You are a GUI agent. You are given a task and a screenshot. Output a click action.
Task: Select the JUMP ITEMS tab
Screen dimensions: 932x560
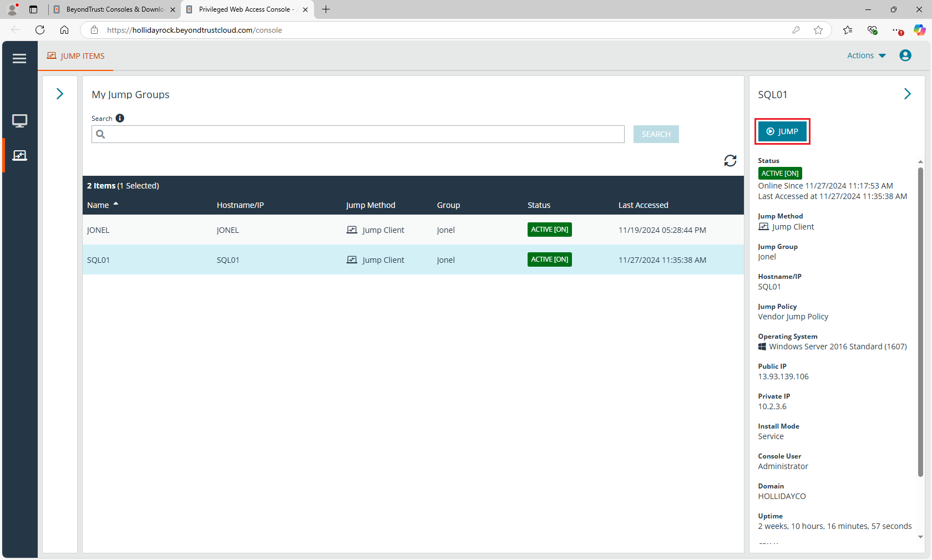click(76, 56)
